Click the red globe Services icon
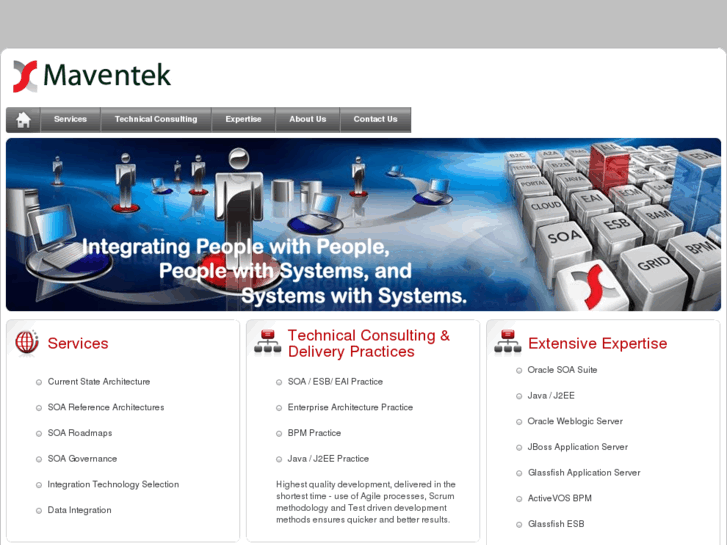 pyautogui.click(x=27, y=343)
